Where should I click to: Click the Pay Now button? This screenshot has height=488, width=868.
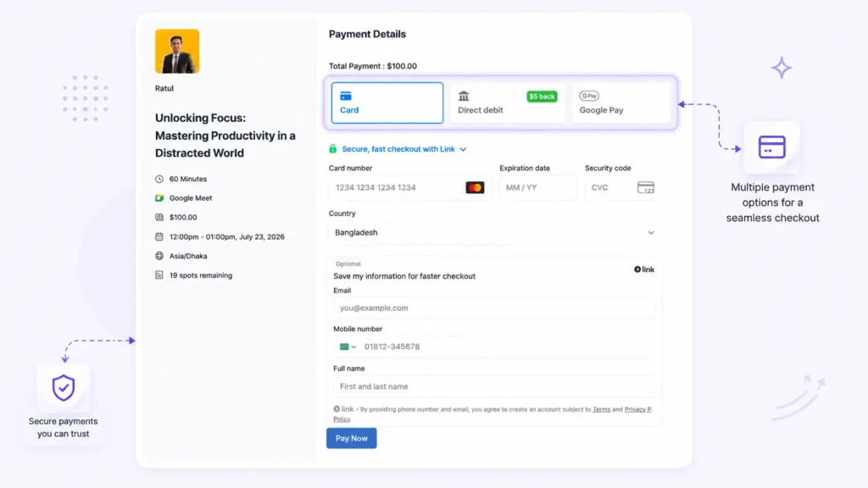coord(352,438)
